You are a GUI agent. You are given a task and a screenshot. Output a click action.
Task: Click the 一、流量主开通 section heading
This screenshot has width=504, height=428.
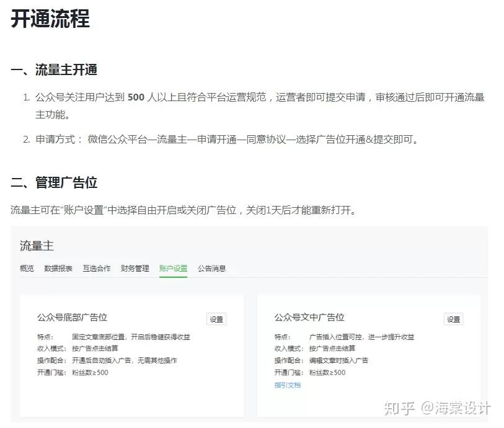tap(54, 70)
